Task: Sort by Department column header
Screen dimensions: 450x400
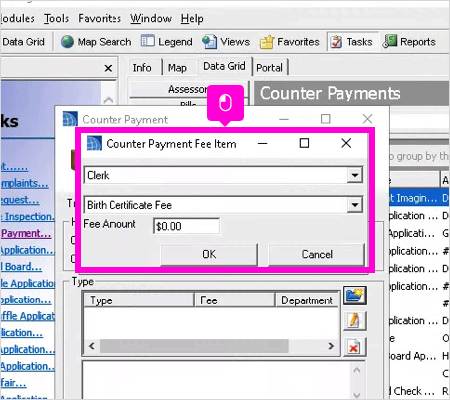Action: click(x=307, y=300)
